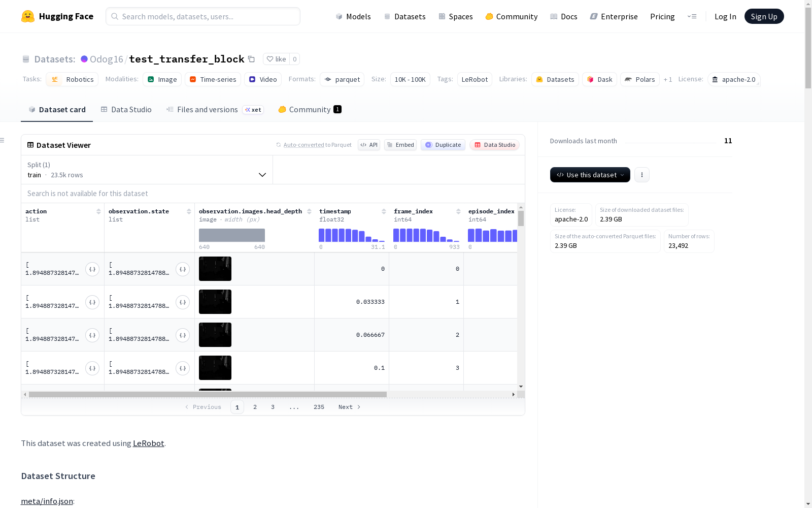Select the Video modality tag
Viewport: 812px width, 508px height.
(263, 79)
